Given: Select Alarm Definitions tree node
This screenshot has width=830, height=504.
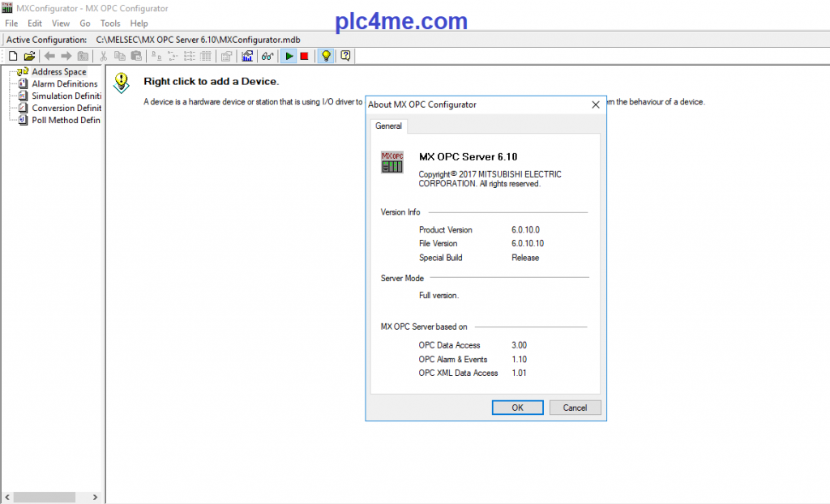Looking at the screenshot, I should pyautogui.click(x=64, y=84).
